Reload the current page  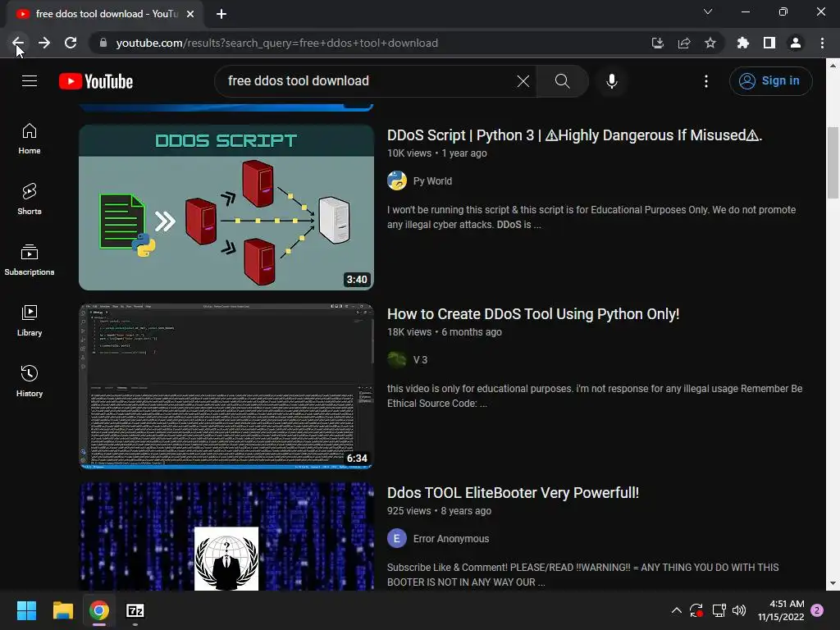[71, 43]
